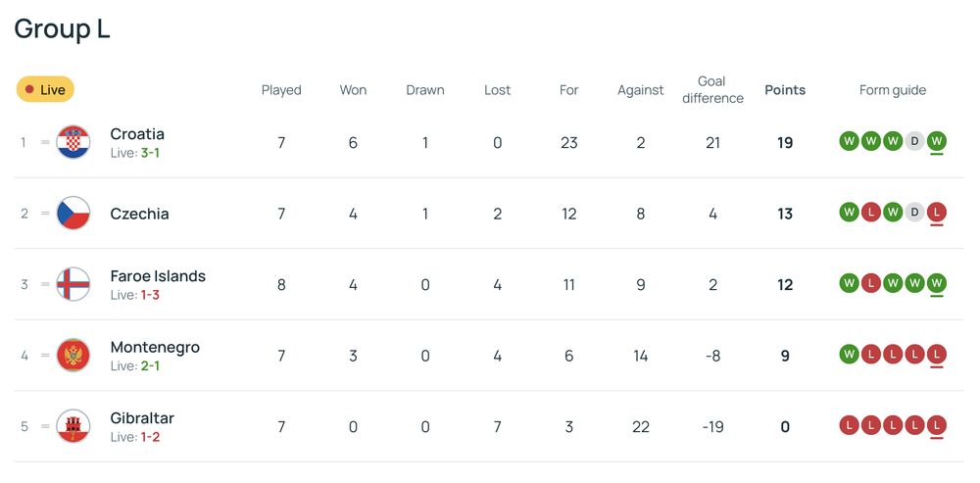The image size is (980, 483).
Task: Open the Croatia team link
Action: point(137,134)
